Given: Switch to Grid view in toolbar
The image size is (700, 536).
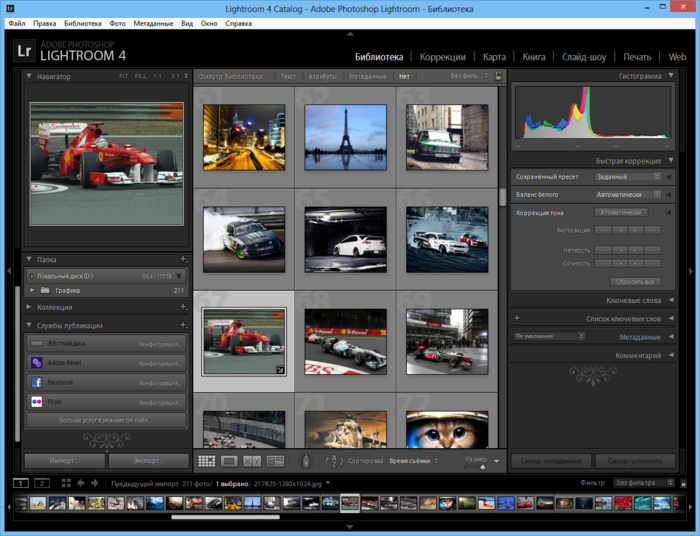Looking at the screenshot, I should click(207, 461).
